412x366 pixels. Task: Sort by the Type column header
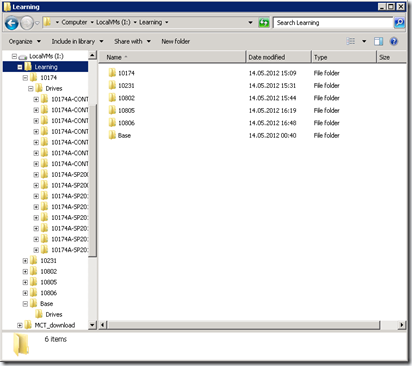point(344,57)
